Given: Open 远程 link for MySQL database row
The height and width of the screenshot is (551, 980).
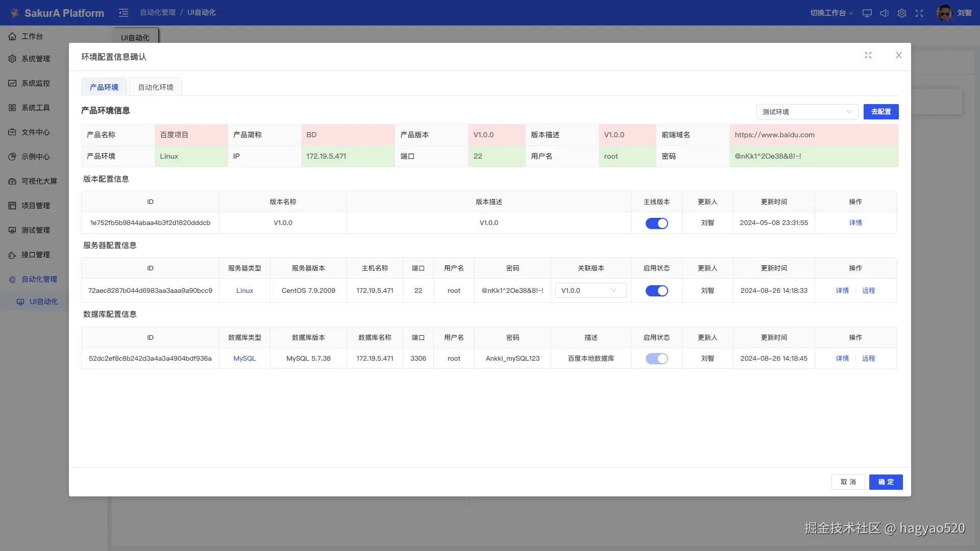Looking at the screenshot, I should click(x=868, y=359).
